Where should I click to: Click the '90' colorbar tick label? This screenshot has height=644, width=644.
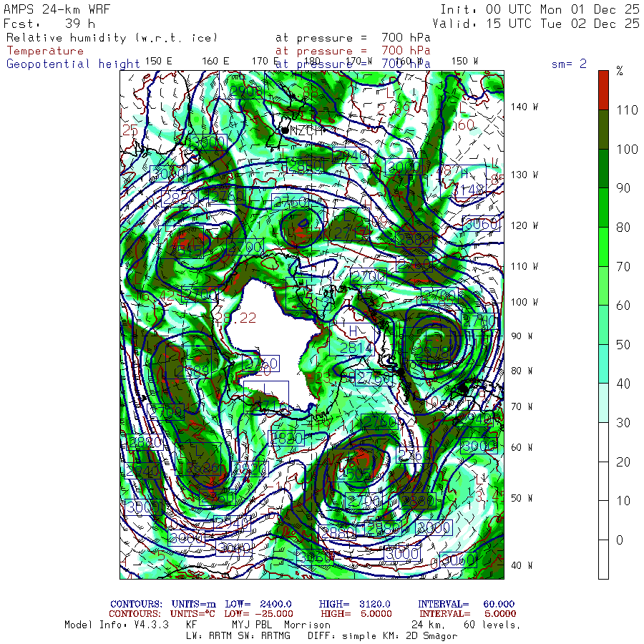tap(623, 188)
